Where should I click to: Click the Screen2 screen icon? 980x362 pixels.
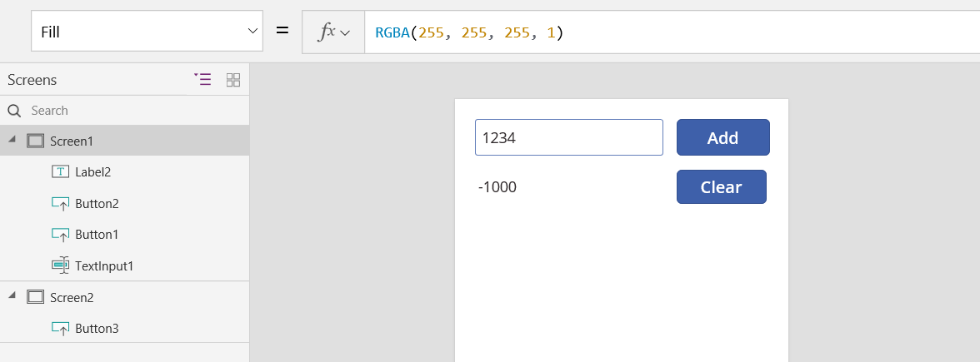tap(36, 297)
